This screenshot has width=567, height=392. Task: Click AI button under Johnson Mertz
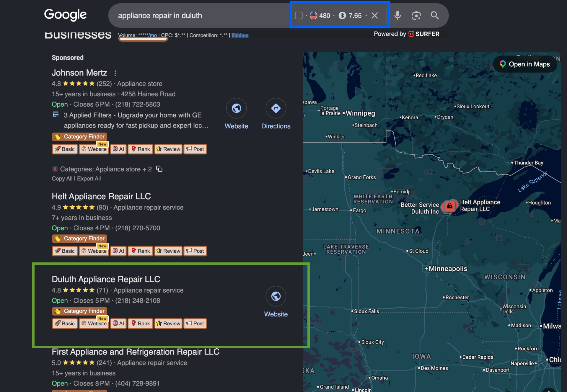pyautogui.click(x=118, y=149)
